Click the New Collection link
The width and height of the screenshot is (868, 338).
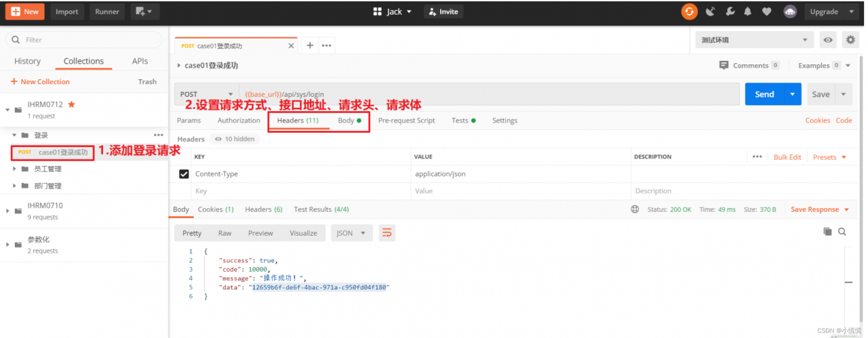coord(40,82)
